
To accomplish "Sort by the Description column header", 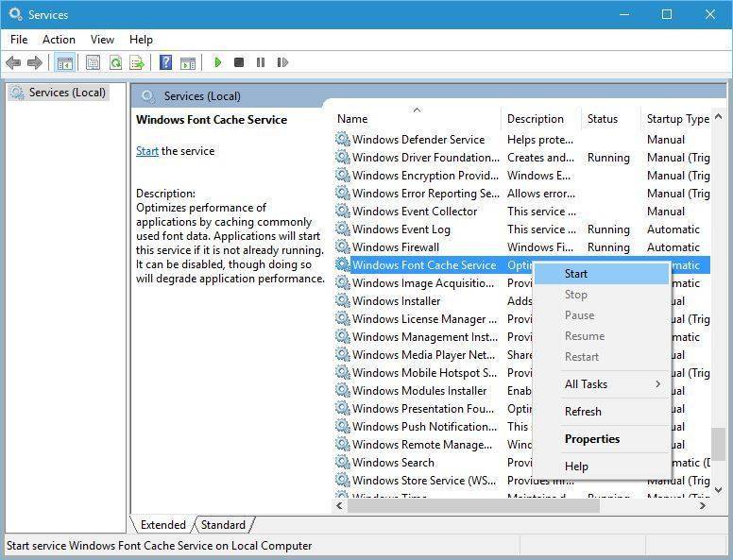I will (541, 119).
